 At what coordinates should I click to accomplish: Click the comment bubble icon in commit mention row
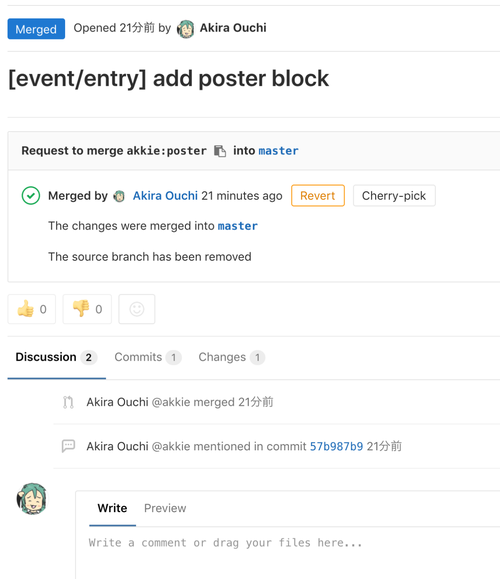coord(68,446)
